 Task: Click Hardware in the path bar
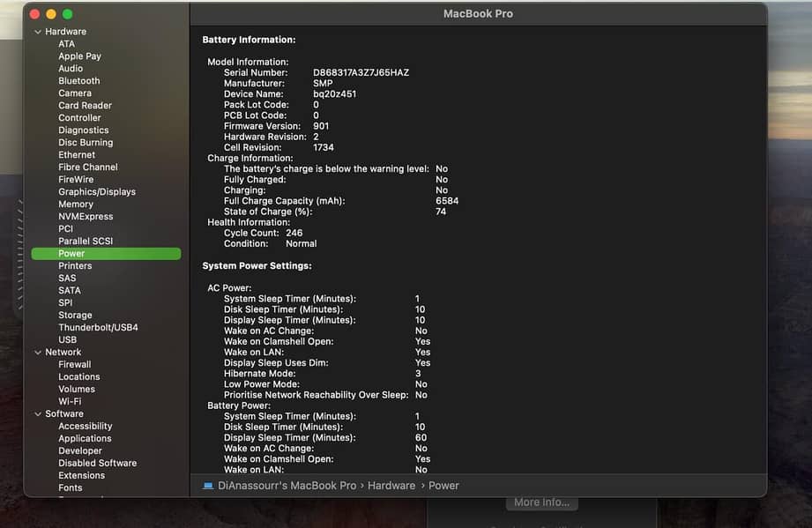pos(391,486)
